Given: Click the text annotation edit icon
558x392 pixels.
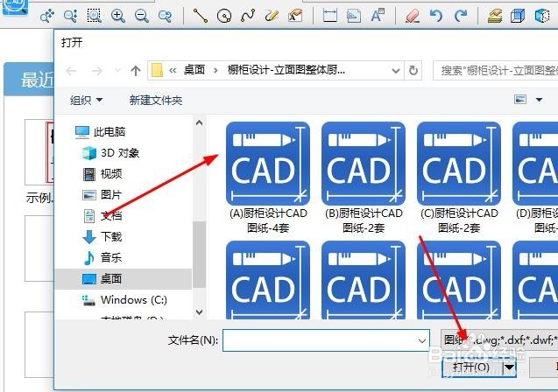Looking at the screenshot, I should tap(295, 16).
